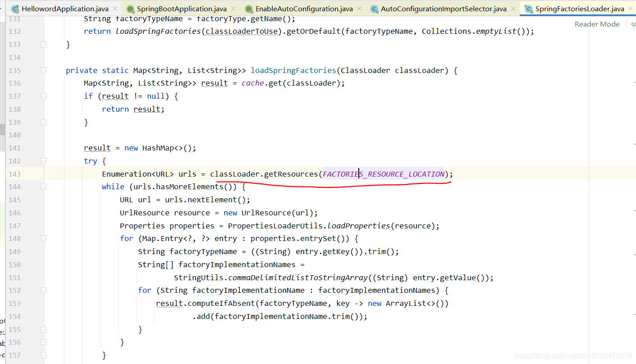The width and height of the screenshot is (636, 364).
Task: Click the getResources method call on line 143
Action: coord(291,174)
